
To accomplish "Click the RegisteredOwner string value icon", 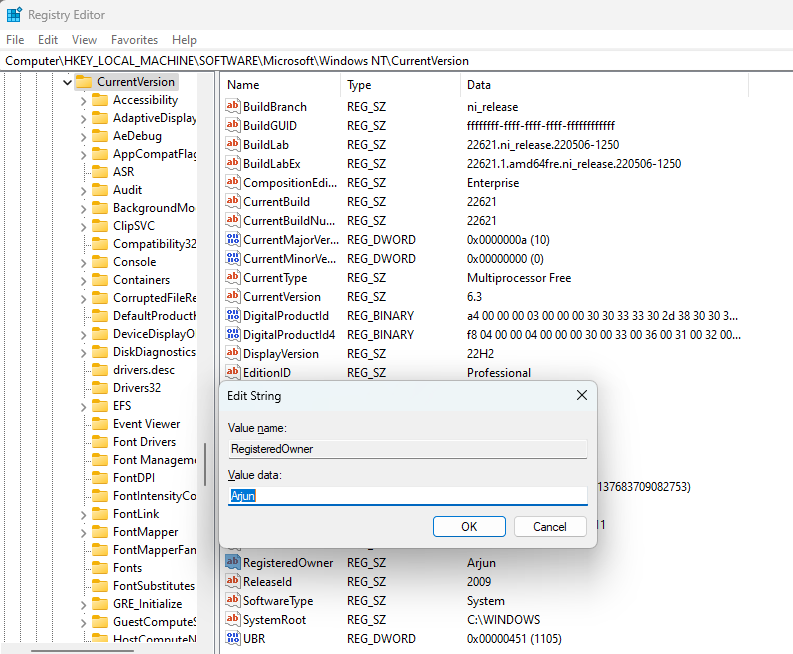I will click(233, 562).
